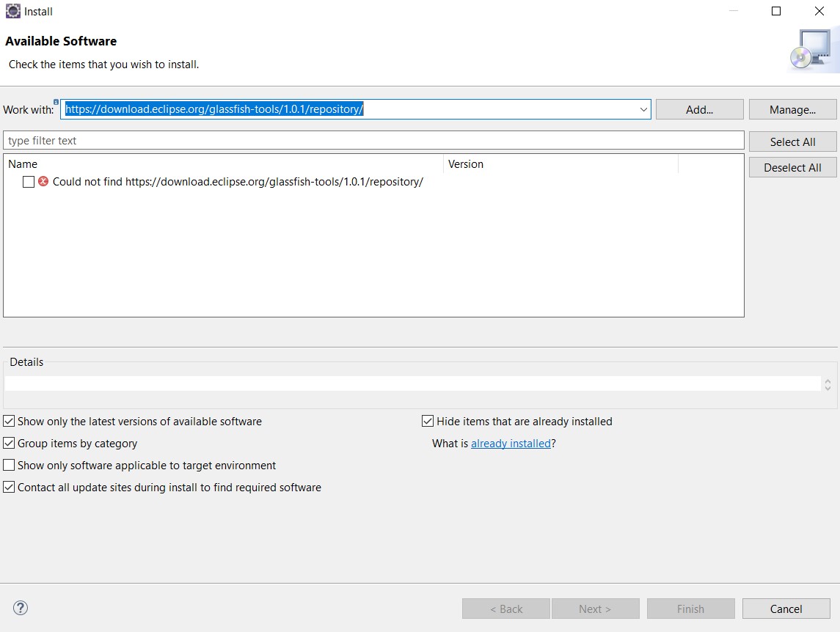Uncheck Contact all update sites during install
The image size is (840, 632).
tap(9, 487)
